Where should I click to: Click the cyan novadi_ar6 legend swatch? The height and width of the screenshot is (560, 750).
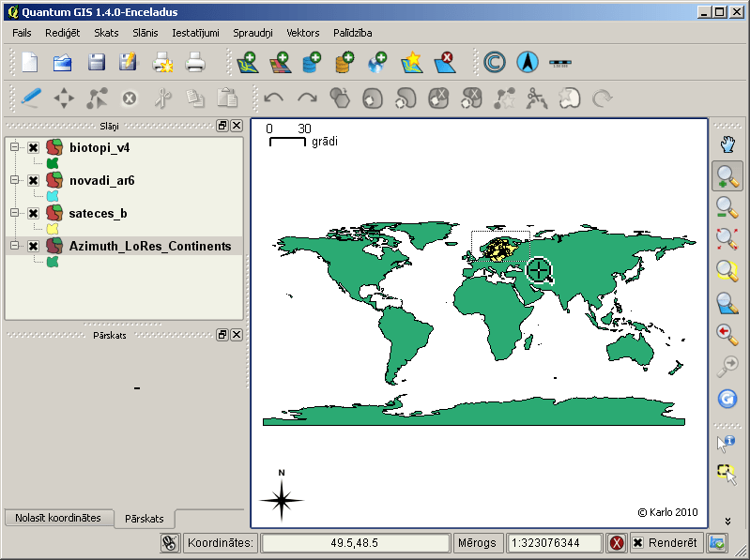[x=53, y=196]
